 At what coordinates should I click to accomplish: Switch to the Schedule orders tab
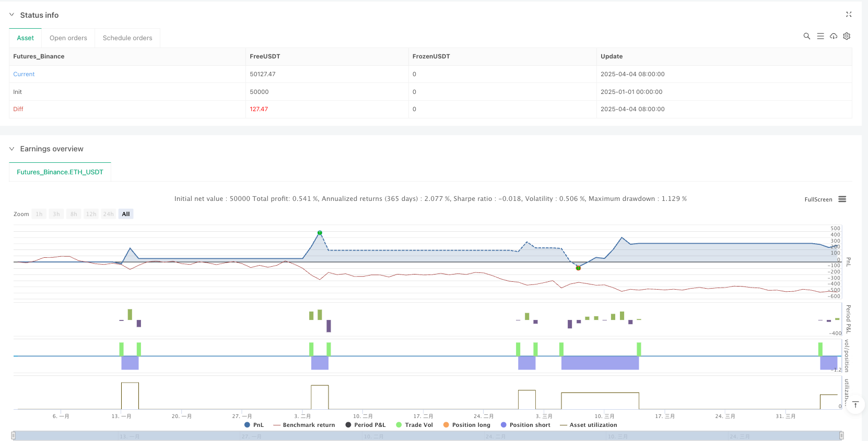coord(127,38)
